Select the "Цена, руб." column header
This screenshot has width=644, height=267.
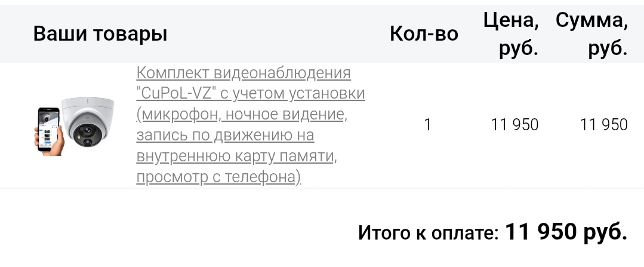pos(511,33)
